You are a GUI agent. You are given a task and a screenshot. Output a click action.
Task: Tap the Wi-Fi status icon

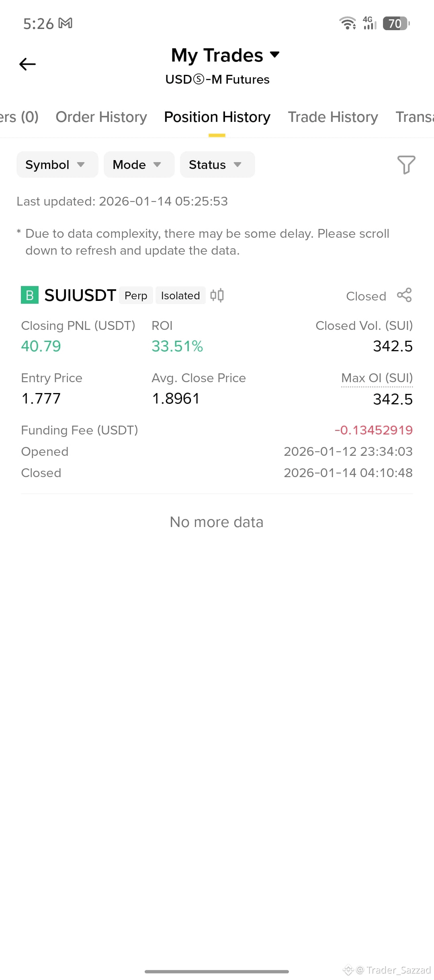pos(348,23)
